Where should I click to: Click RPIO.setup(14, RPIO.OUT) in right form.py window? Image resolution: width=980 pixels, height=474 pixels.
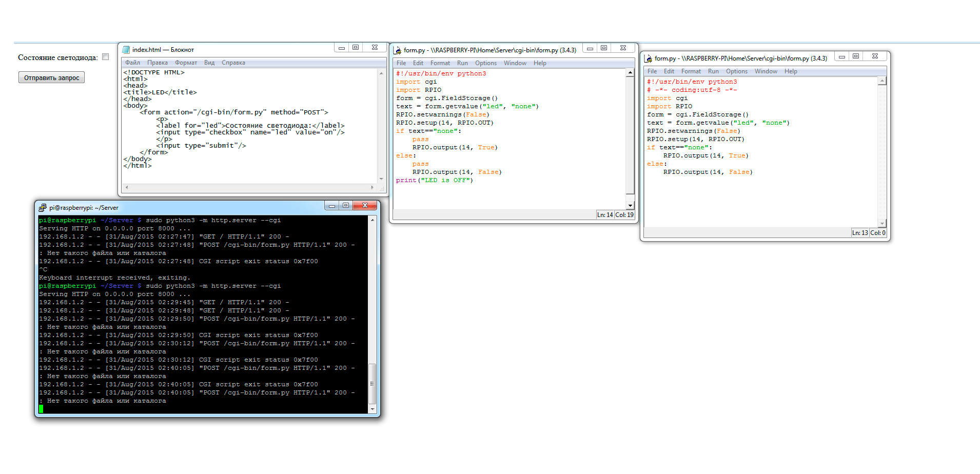695,139
